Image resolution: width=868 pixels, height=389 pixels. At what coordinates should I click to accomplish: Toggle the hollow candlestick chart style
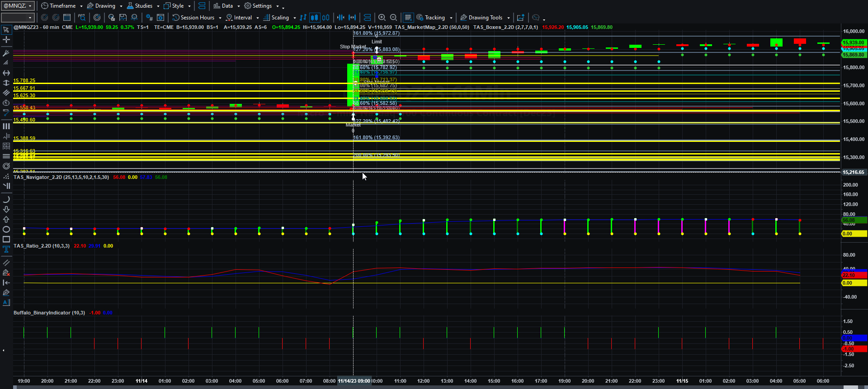tap(325, 18)
